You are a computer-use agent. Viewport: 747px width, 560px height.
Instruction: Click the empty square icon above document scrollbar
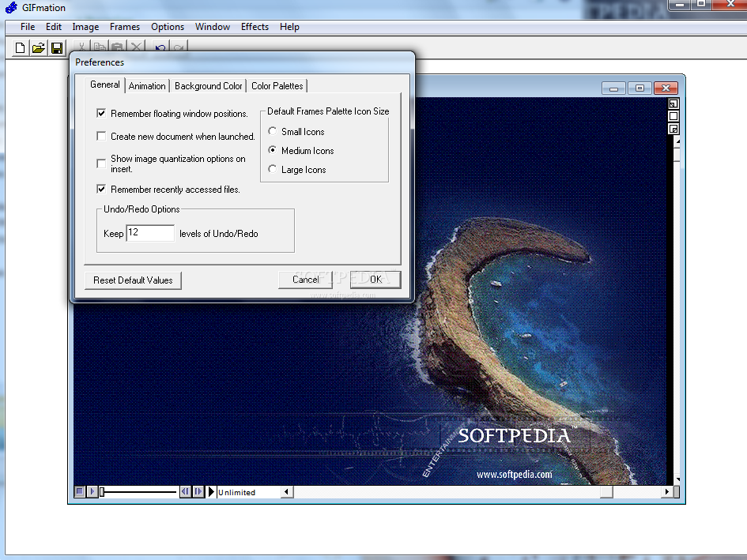[673, 116]
